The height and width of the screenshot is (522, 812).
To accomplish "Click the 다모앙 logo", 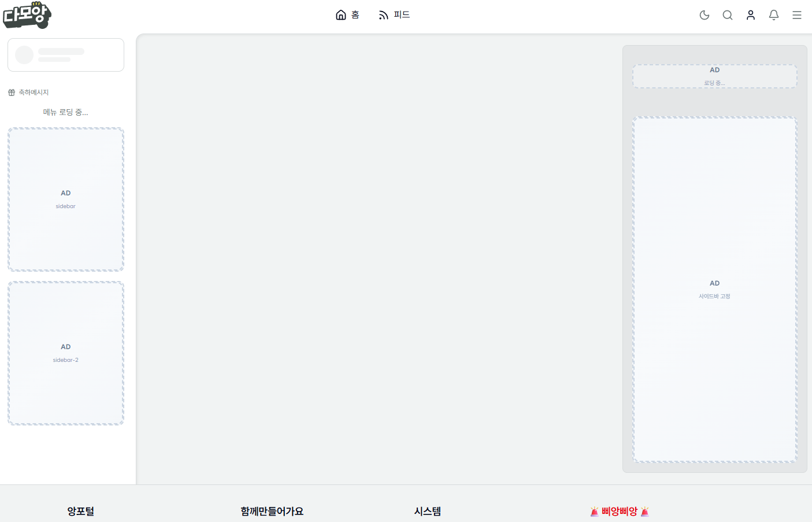I will [x=27, y=15].
